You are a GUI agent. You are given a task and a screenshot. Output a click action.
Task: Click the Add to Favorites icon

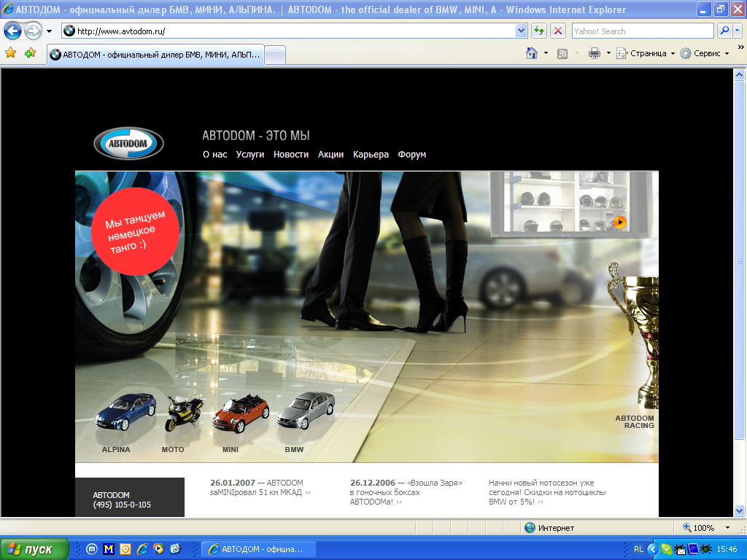(x=31, y=52)
